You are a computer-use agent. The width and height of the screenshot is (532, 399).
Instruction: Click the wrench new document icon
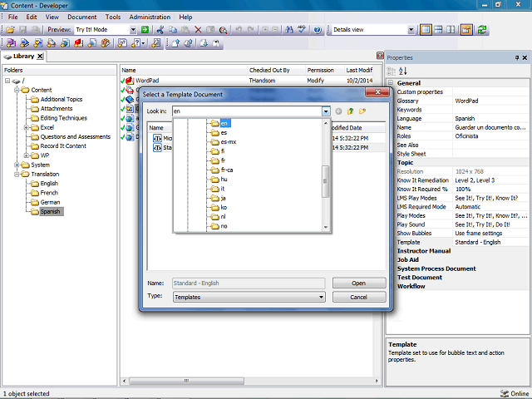coord(156,43)
